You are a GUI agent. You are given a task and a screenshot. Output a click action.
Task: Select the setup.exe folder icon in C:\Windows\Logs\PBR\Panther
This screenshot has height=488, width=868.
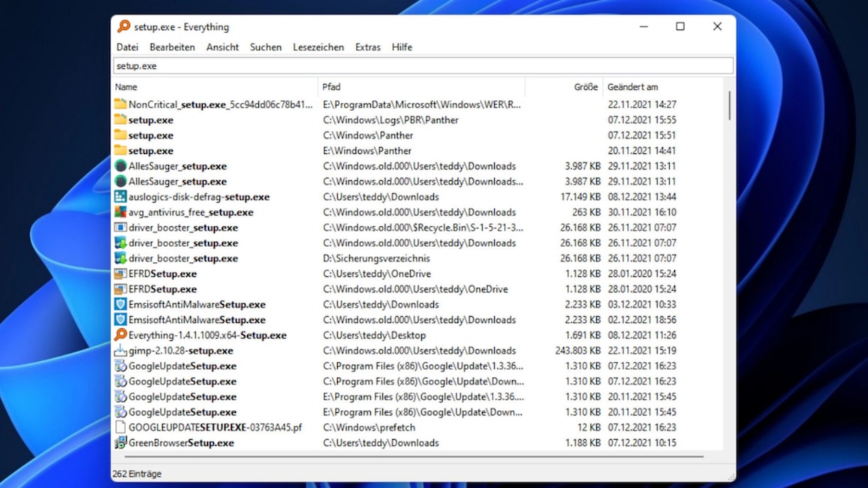[x=120, y=119]
